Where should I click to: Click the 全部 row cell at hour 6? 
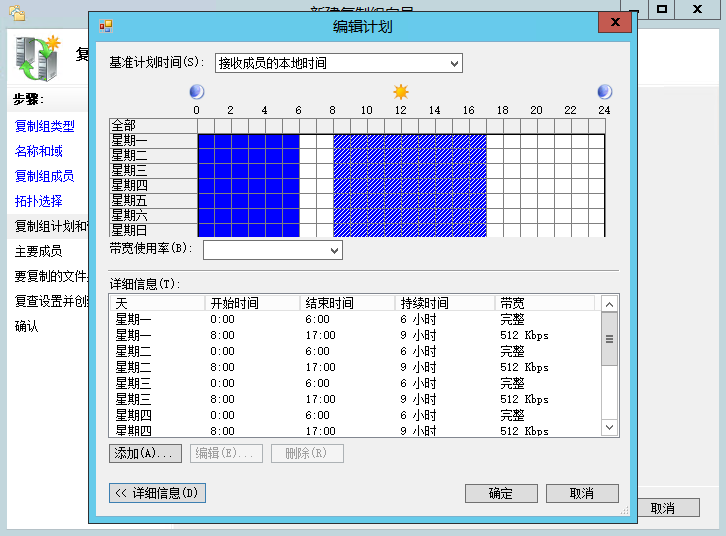(x=308, y=126)
